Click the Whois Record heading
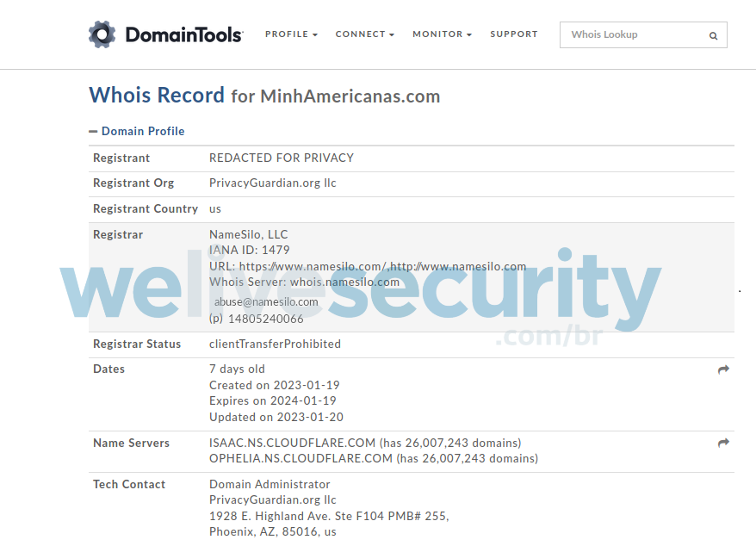Image resolution: width=756 pixels, height=546 pixels. click(157, 95)
